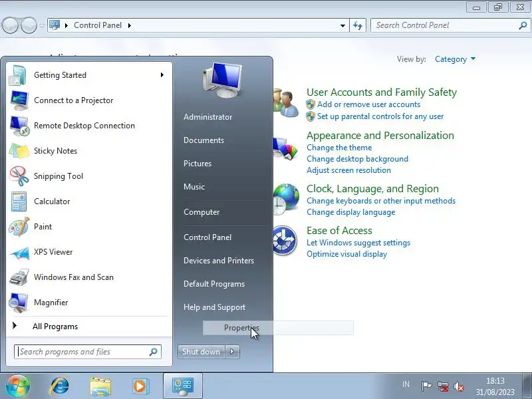Expand root breadcrumb arrow before Control Panel
Screen dimensions: 532x399
pyautogui.click(x=66, y=25)
